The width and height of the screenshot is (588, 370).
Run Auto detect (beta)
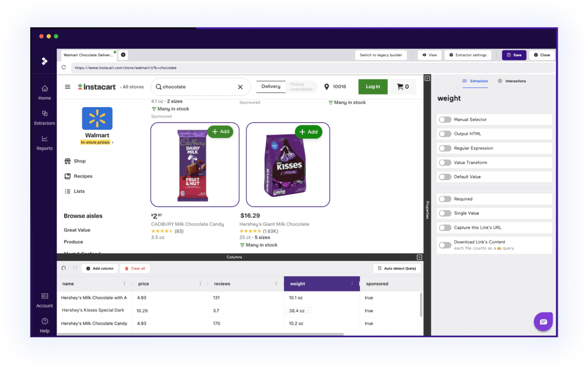click(397, 268)
